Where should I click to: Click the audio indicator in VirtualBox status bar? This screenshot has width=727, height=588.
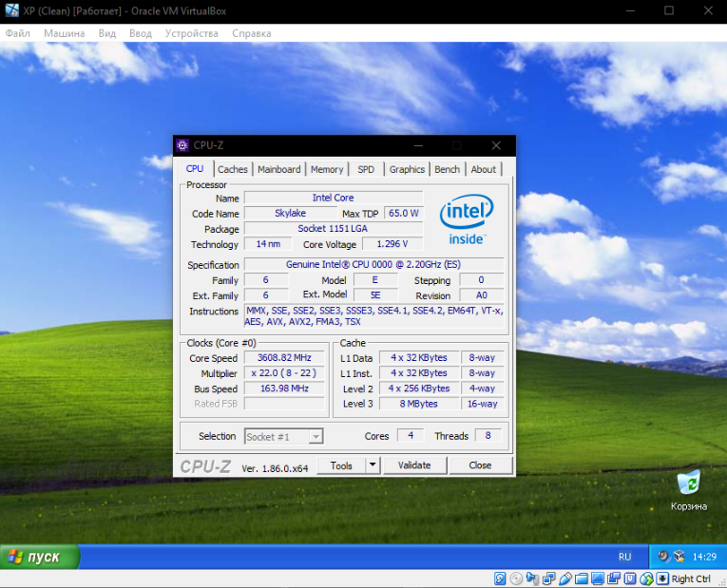(532, 579)
